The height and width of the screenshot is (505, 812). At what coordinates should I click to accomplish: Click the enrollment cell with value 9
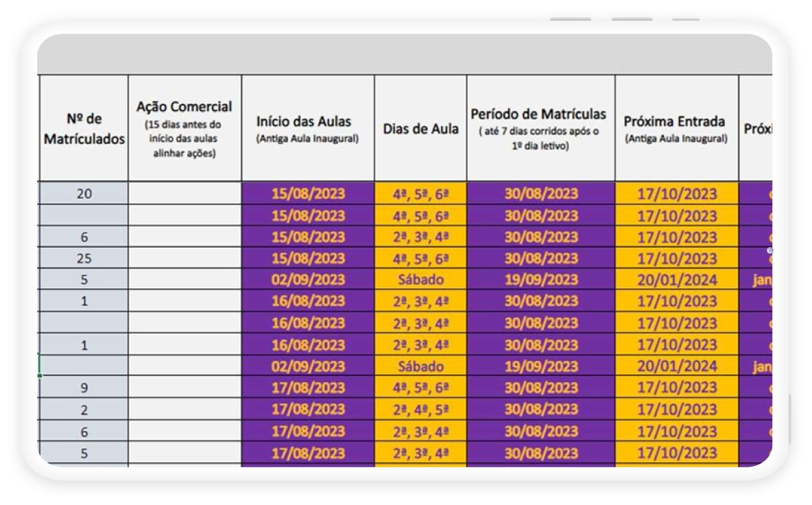(x=84, y=388)
